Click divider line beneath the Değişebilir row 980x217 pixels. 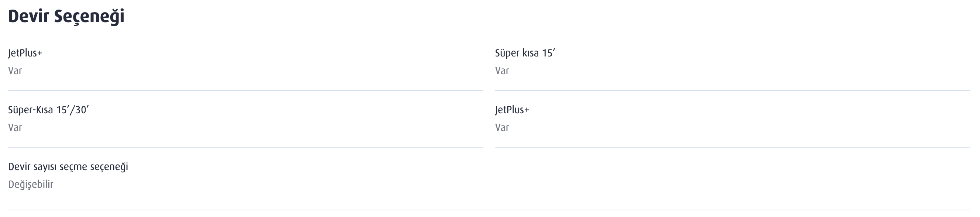click(489, 210)
